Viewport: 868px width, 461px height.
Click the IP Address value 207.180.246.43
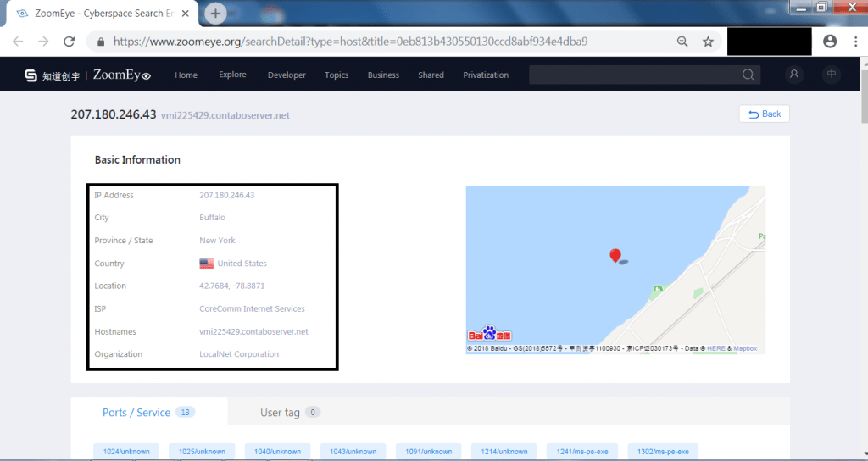[227, 196]
